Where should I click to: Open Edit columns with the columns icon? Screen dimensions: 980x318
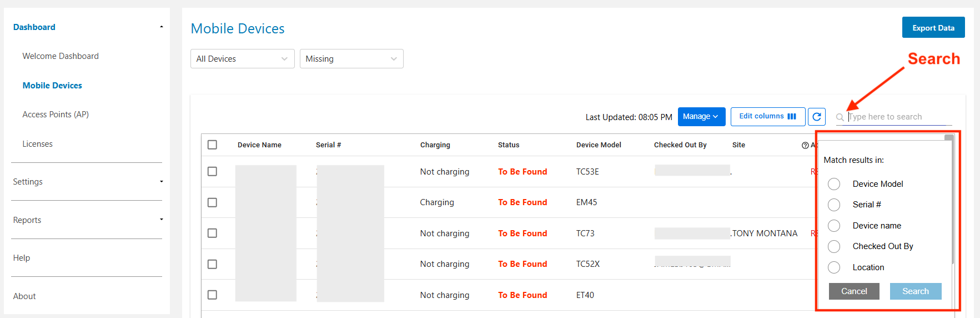(767, 116)
